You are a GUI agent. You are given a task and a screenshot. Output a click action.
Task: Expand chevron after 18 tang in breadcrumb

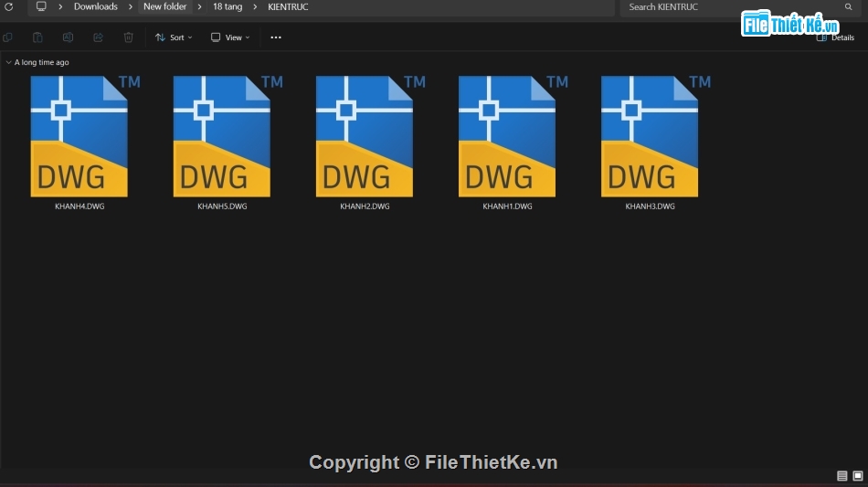[255, 6]
